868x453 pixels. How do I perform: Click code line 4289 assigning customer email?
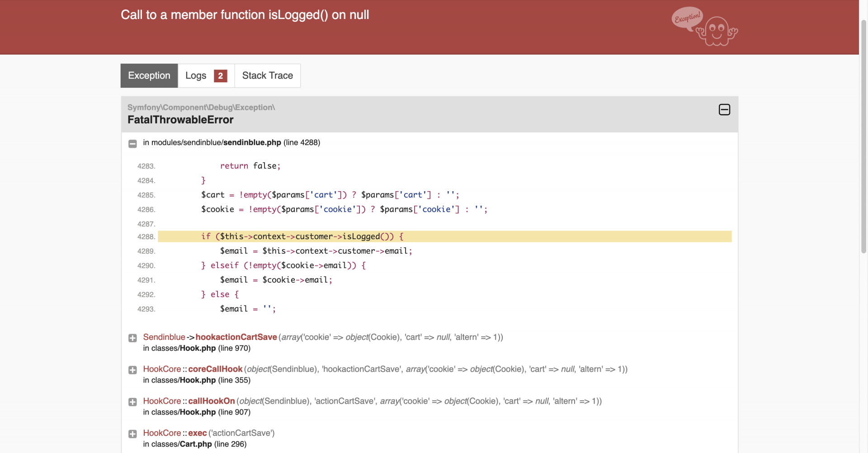pos(316,251)
